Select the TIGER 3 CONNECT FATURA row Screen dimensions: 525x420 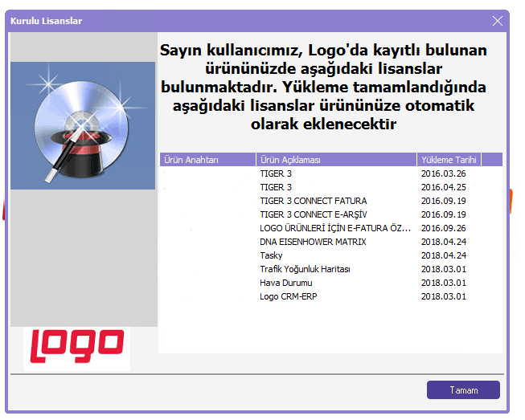pos(330,201)
